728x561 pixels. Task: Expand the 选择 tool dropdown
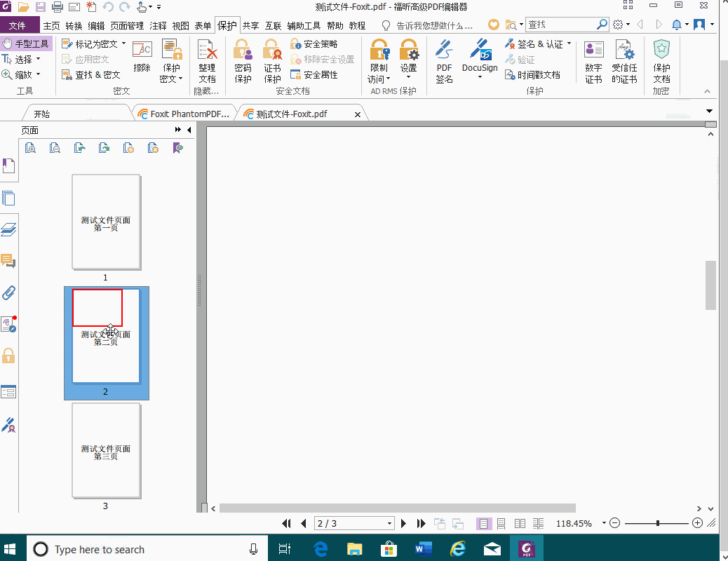point(38,59)
